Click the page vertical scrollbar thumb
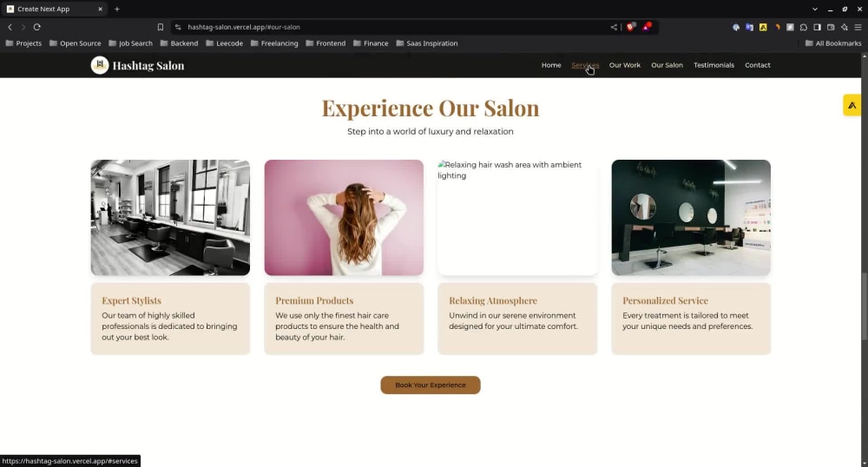Image resolution: width=868 pixels, height=467 pixels. [x=865, y=306]
